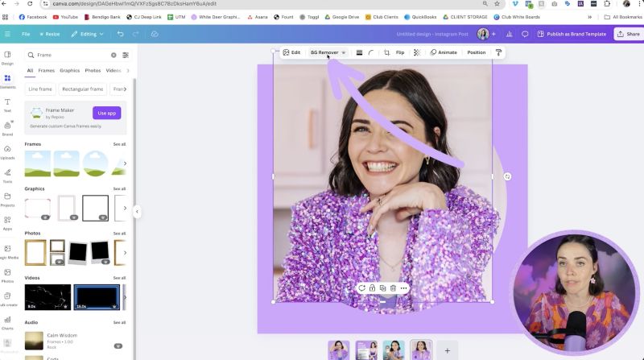The width and height of the screenshot is (644, 360).
Task: Show more Photos results arrow
Action: click(125, 253)
